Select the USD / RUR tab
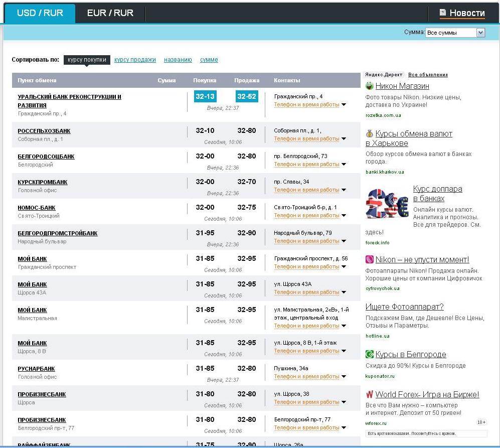This screenshot has height=448, width=500. 40,13
